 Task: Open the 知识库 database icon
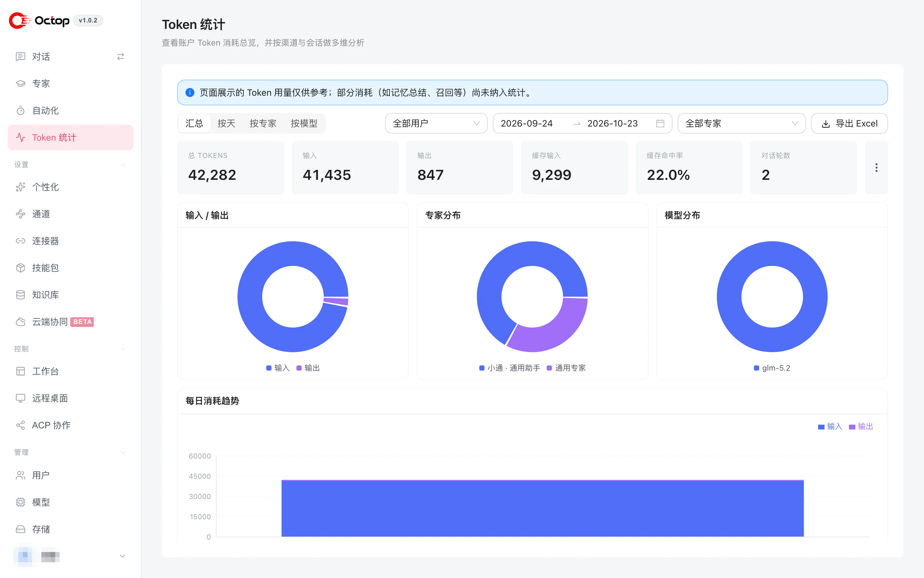(x=20, y=295)
